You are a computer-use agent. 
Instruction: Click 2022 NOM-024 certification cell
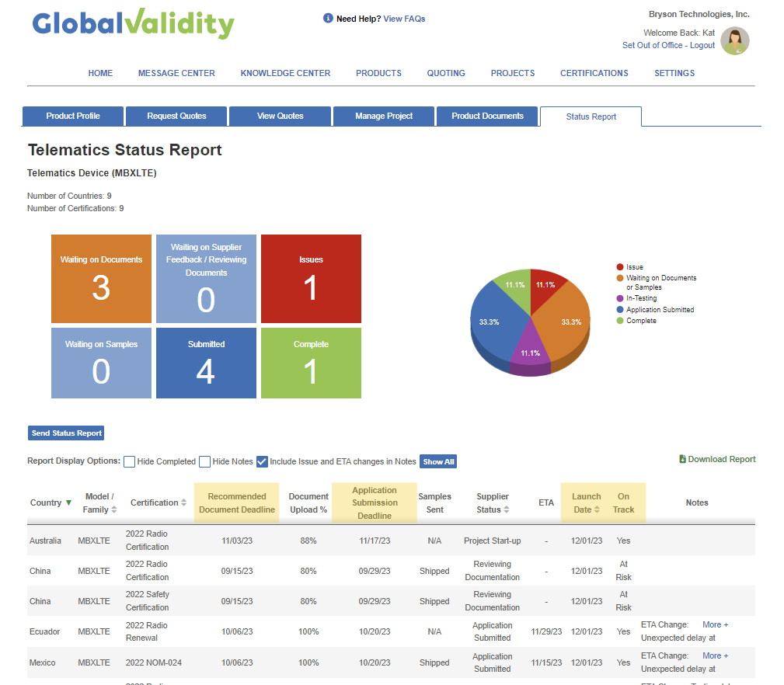click(x=154, y=662)
